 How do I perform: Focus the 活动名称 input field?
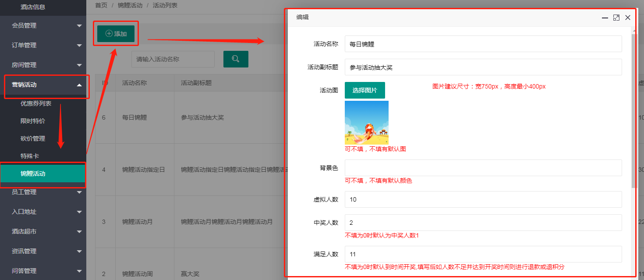483,44
